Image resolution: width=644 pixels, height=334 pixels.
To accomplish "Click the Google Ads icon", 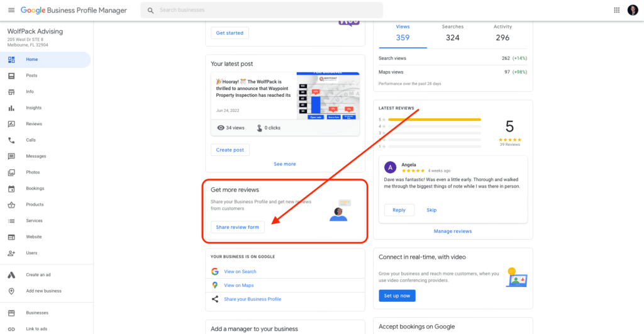I will (x=11, y=275).
